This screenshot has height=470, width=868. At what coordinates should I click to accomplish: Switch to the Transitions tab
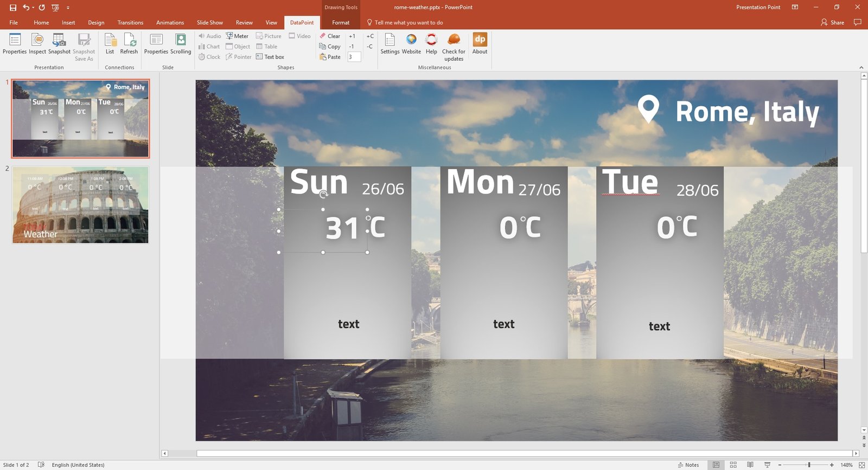coord(130,23)
